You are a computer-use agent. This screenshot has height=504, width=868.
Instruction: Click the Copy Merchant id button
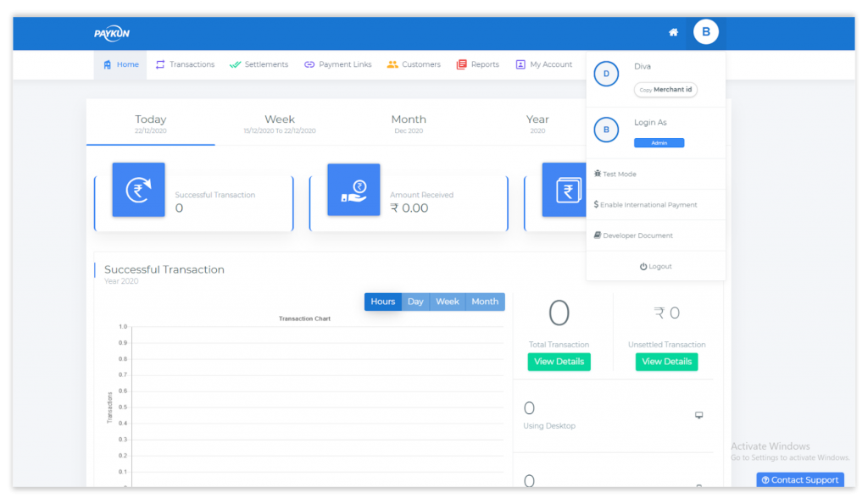[x=665, y=90]
